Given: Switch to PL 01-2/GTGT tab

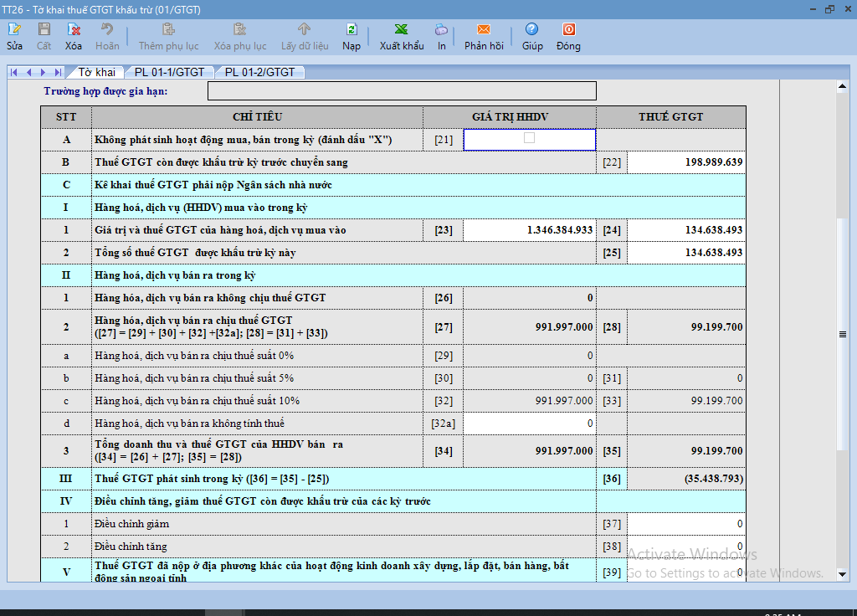Looking at the screenshot, I should pyautogui.click(x=259, y=72).
